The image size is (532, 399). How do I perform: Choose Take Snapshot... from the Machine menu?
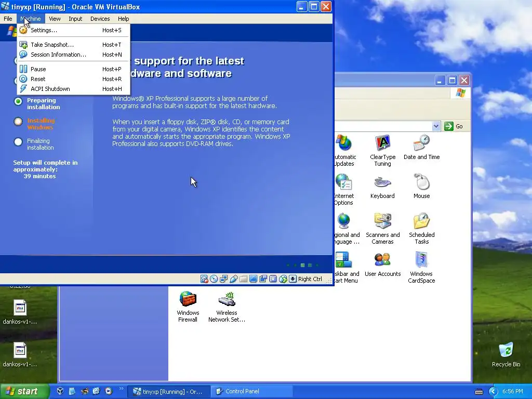[x=74, y=45]
